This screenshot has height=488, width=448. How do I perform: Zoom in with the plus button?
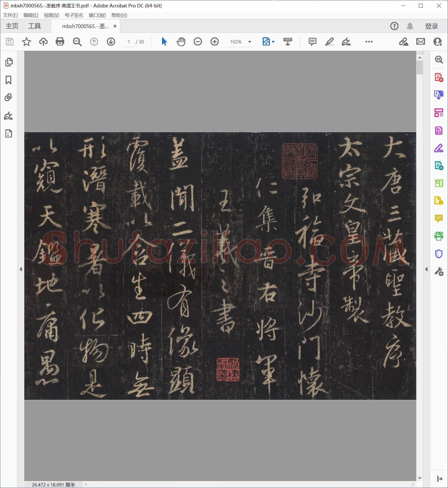[x=214, y=42]
